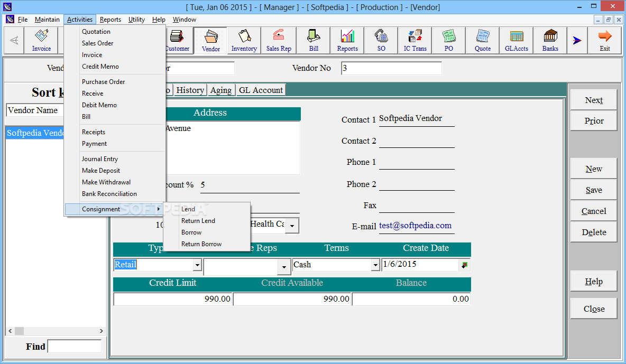
Task: Click the Find input field
Action: click(75, 346)
